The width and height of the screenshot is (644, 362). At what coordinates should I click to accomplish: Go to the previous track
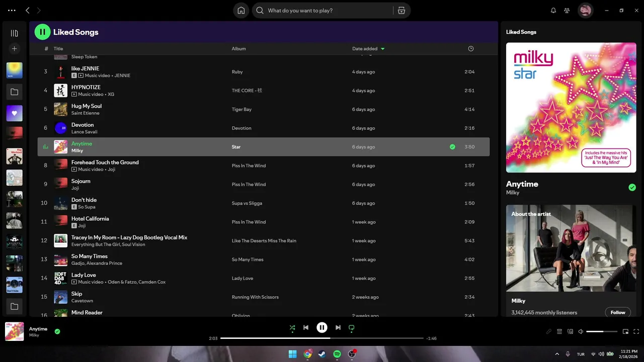tap(306, 327)
